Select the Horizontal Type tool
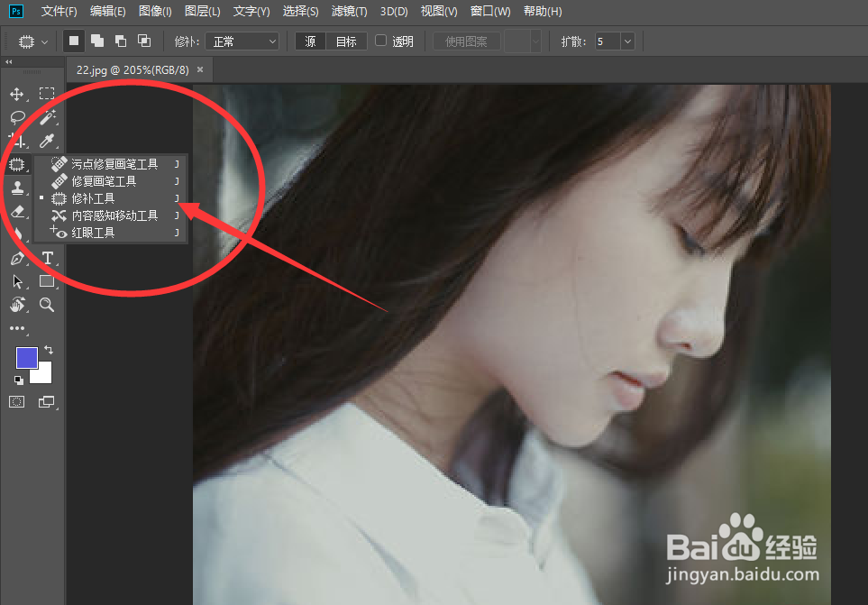Screen dimensions: 868x605 click(x=47, y=259)
